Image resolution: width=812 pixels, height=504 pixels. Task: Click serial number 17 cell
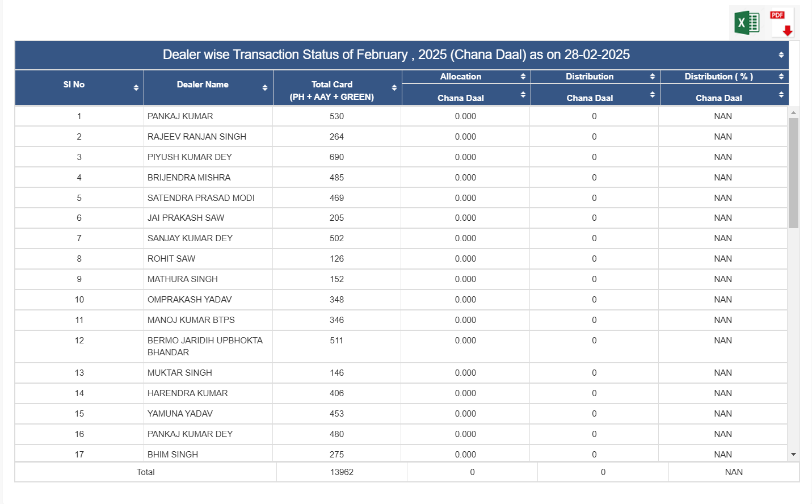[x=79, y=455]
